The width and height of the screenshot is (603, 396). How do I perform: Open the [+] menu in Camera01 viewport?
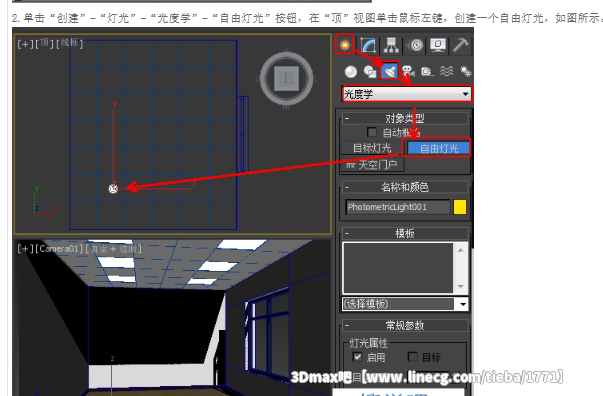[25, 249]
